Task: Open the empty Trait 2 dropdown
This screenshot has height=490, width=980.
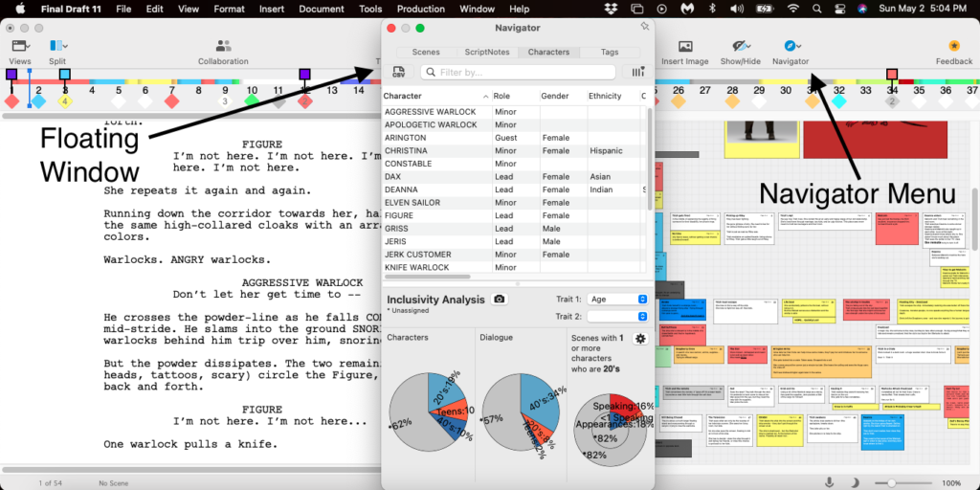Action: 616,316
